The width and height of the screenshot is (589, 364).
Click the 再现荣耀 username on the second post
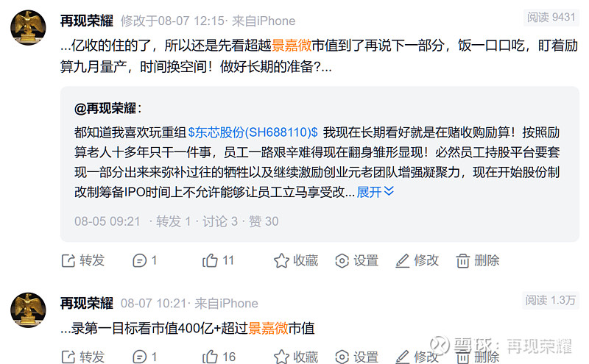pos(87,303)
